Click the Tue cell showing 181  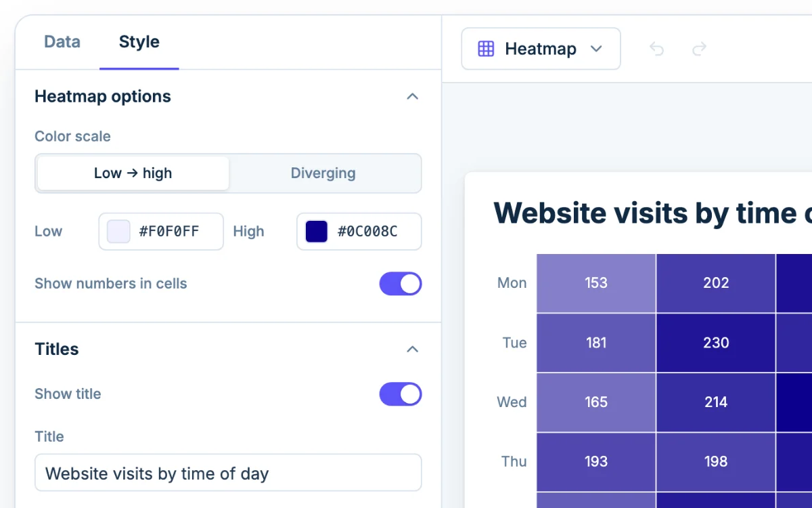596,343
